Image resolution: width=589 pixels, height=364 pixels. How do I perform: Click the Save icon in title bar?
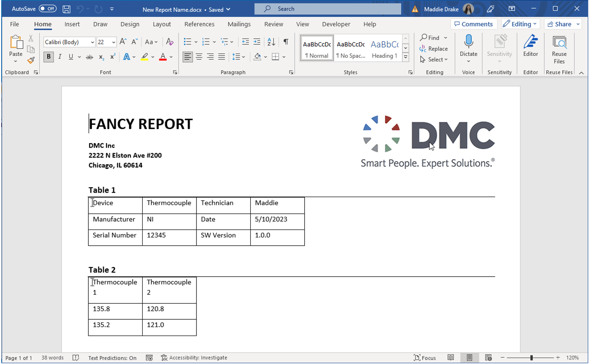click(x=67, y=9)
